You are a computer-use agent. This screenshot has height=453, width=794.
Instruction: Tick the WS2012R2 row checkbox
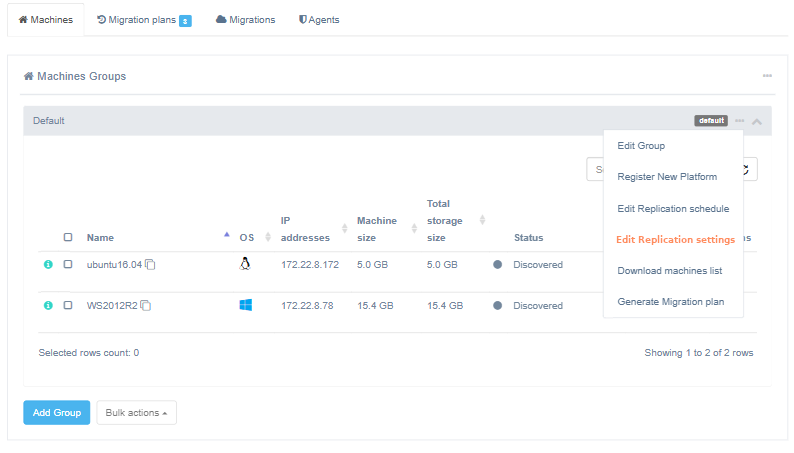tap(68, 305)
